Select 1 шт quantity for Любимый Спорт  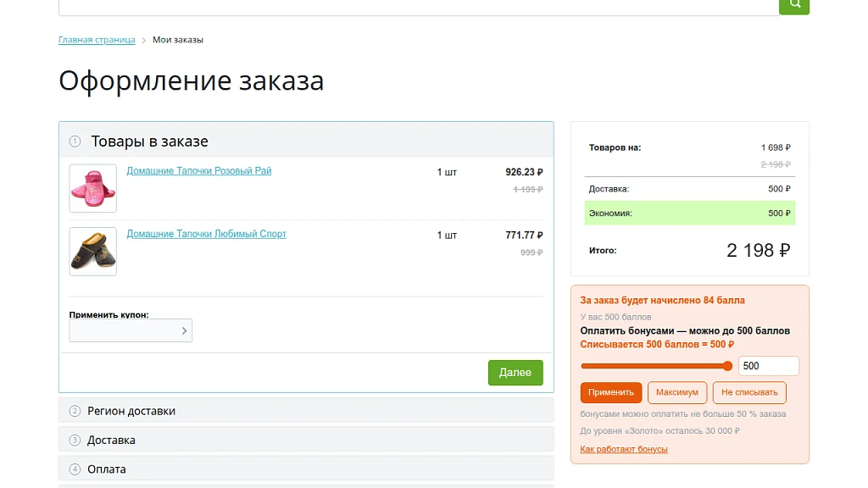pos(447,236)
